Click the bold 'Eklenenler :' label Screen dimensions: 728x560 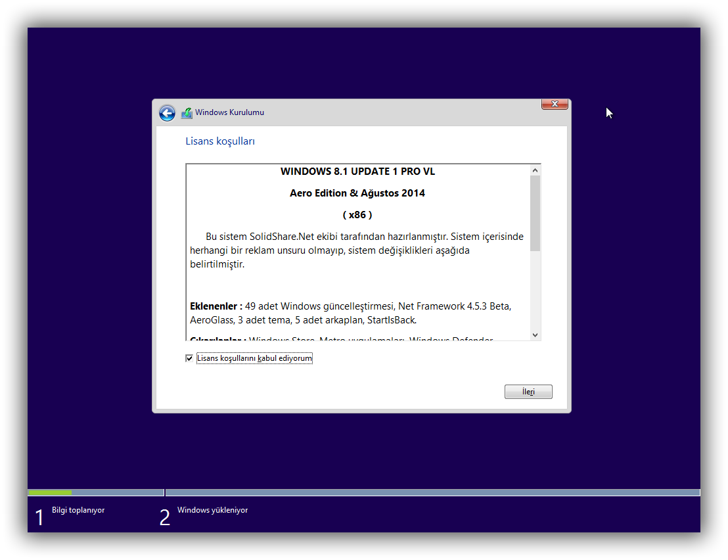coord(216,306)
